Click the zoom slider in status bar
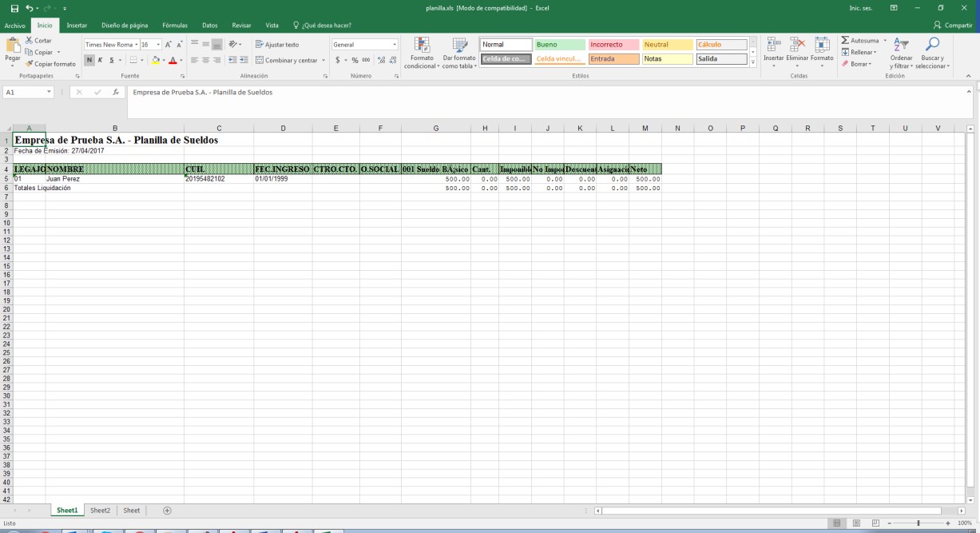Image resolution: width=980 pixels, height=533 pixels. [919, 523]
